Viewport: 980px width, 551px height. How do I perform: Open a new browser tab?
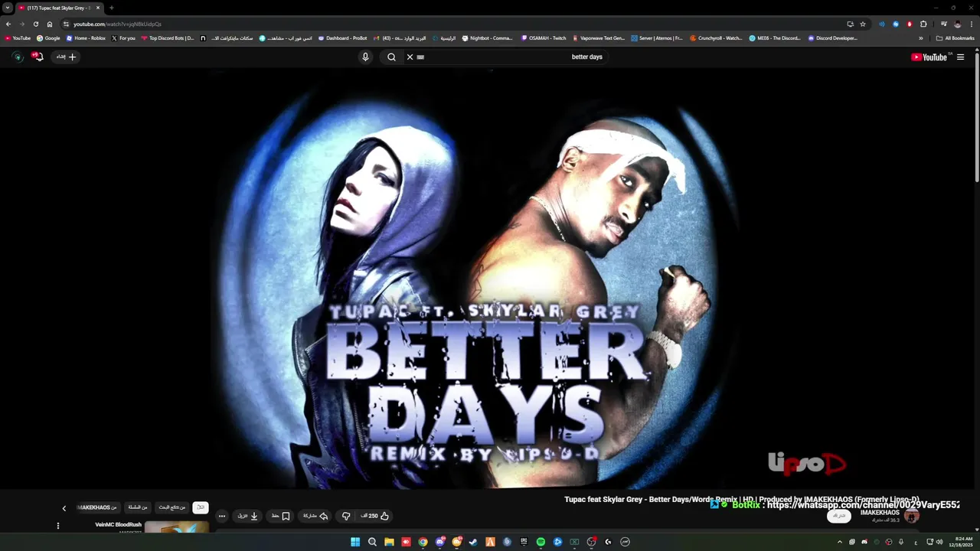pos(111,8)
